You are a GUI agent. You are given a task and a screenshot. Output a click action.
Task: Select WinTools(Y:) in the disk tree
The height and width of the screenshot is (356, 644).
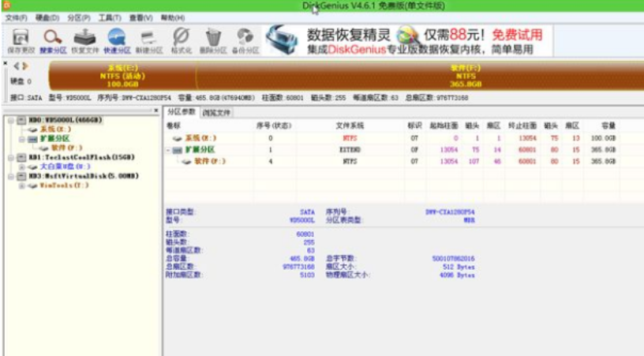coord(55,185)
